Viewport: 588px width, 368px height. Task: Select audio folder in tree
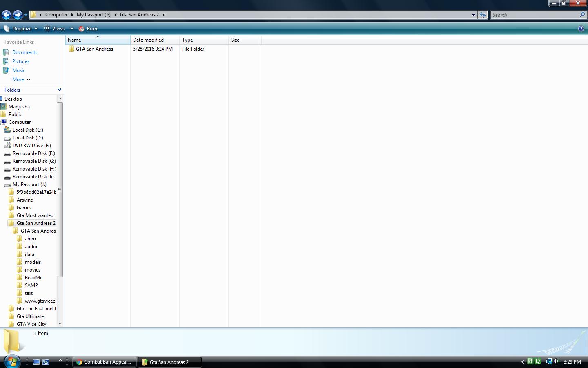pos(31,247)
